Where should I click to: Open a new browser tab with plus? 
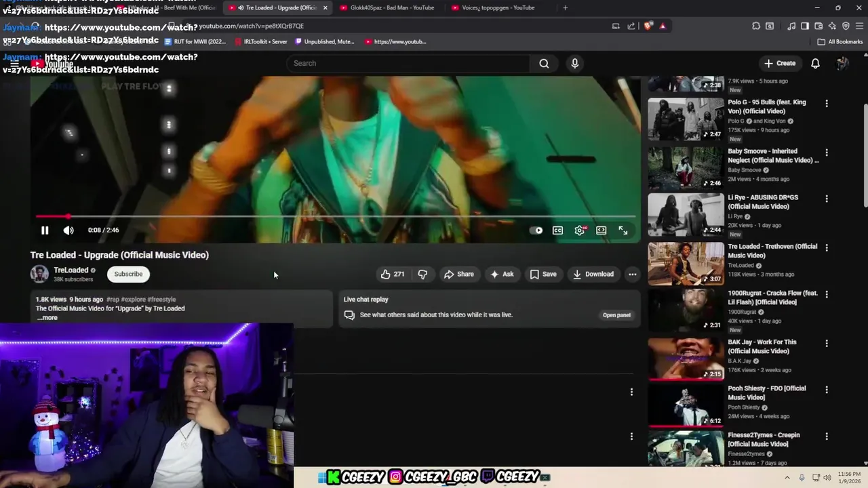coord(566,7)
